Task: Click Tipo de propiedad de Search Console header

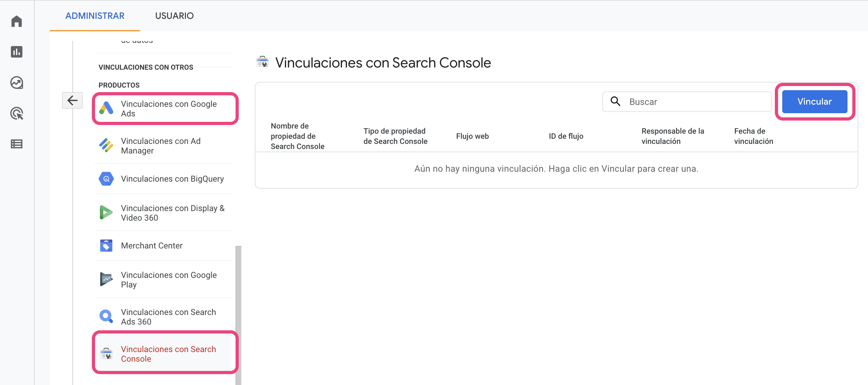Action: click(x=395, y=136)
